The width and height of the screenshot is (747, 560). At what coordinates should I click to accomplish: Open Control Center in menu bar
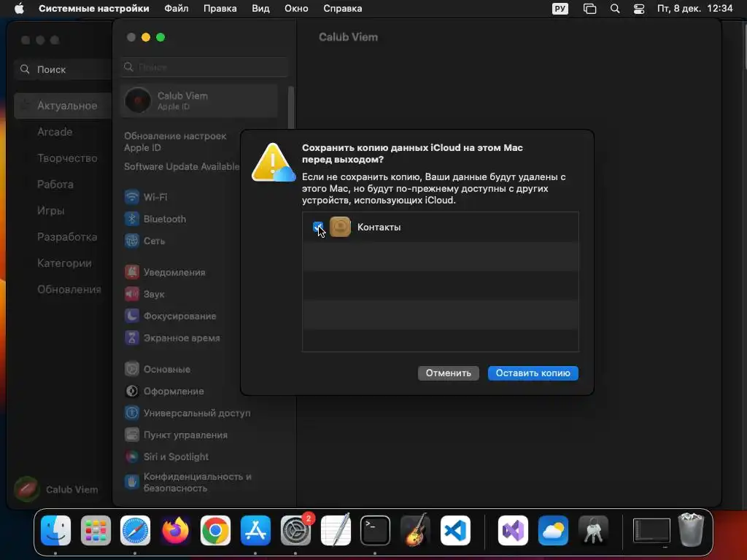click(639, 9)
